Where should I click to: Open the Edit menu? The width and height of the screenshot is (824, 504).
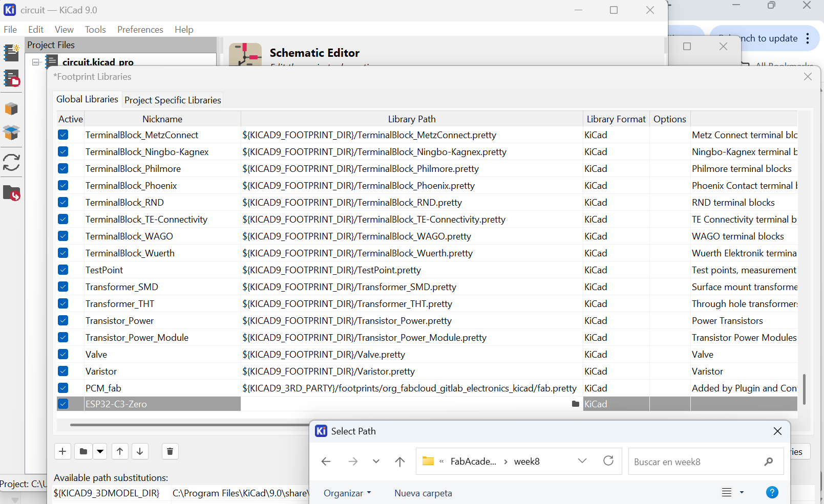point(36,30)
